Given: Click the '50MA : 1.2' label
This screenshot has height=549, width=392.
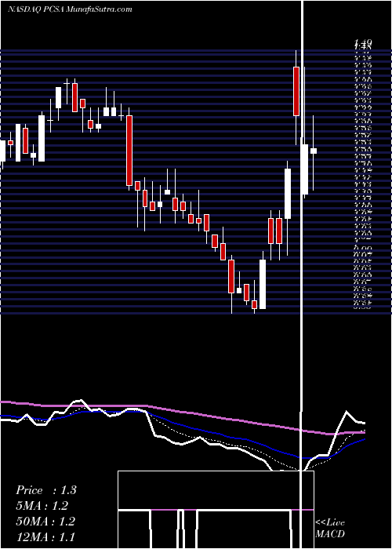Looking at the screenshot, I should point(45,522).
